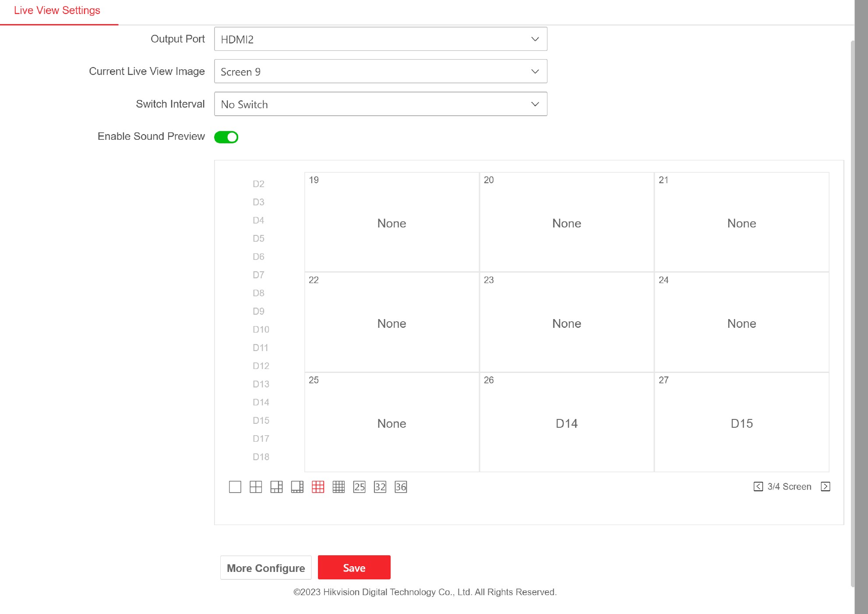
Task: Select camera D10 in channel list
Action: point(261,330)
